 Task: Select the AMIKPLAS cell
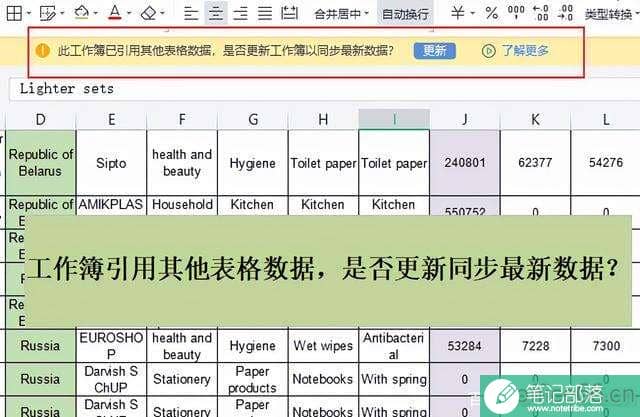pos(111,206)
